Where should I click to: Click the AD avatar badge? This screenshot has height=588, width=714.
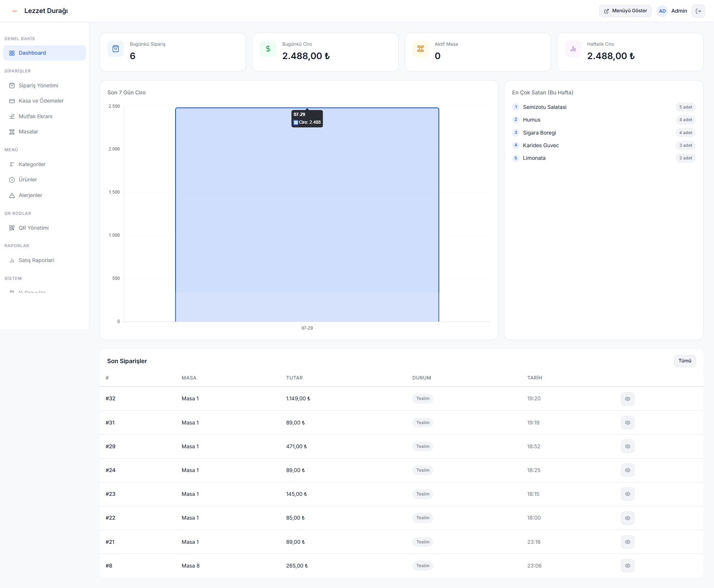coord(662,11)
